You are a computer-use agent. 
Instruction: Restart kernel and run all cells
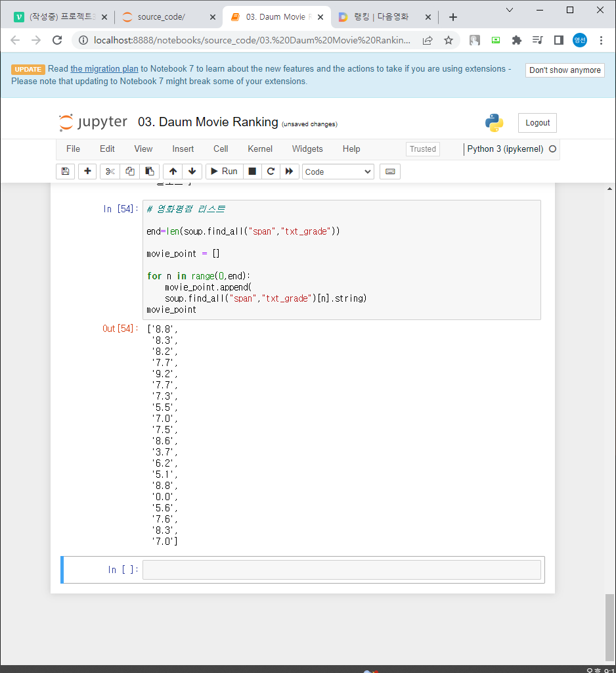pos(290,172)
